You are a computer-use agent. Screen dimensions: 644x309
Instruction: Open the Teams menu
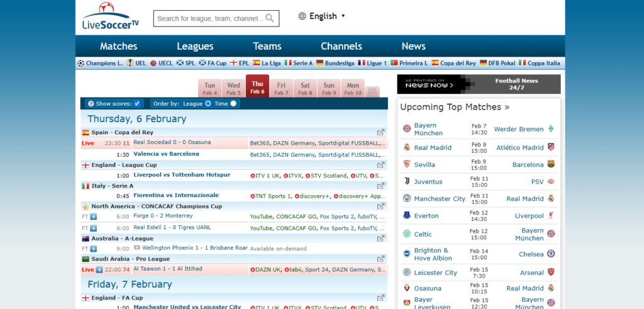267,47
